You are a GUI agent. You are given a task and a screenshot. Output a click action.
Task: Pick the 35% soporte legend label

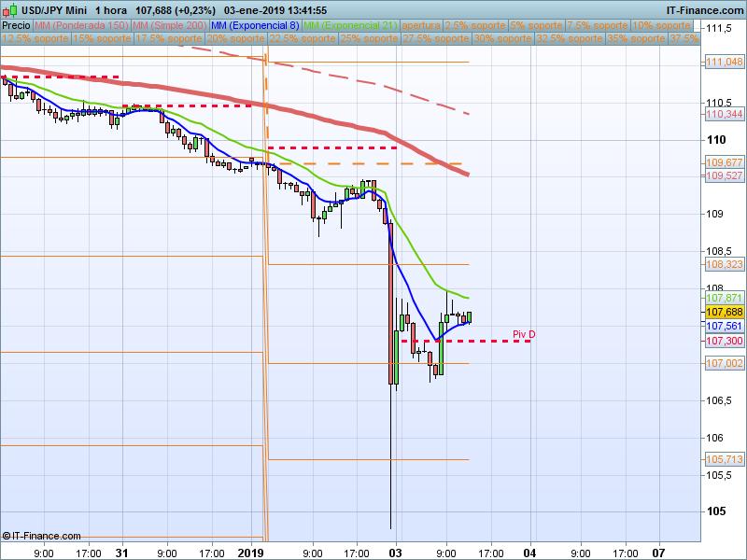[636, 38]
